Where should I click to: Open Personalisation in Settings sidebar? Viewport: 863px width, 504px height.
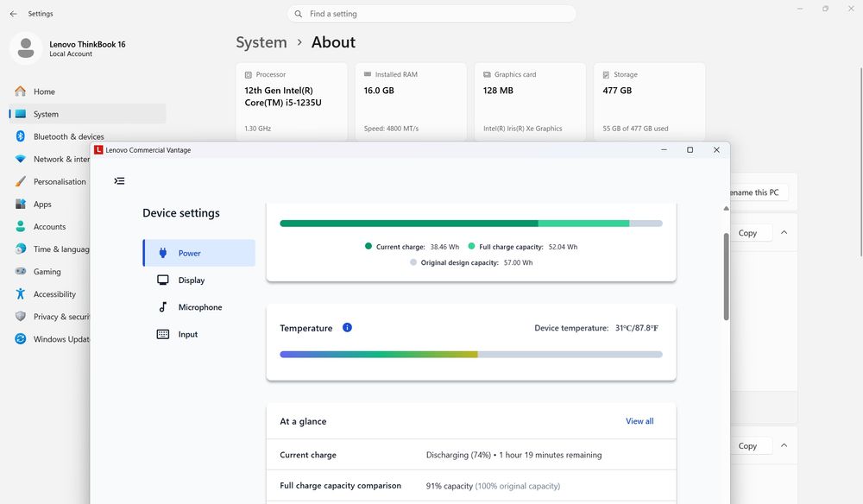[49, 181]
